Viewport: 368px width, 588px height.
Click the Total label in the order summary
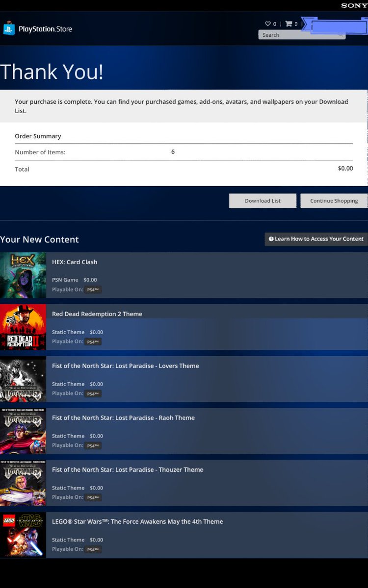pyautogui.click(x=22, y=169)
